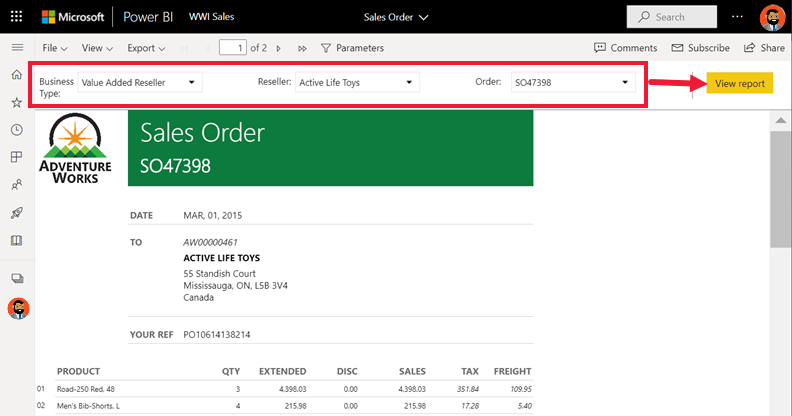Click the page number input field
The width and height of the screenshot is (792, 416).
coord(233,48)
